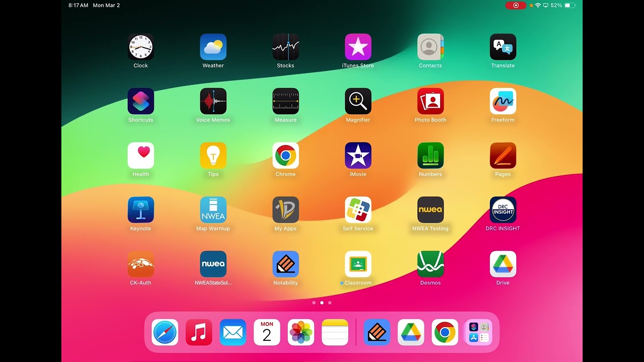Viewport: 644px width, 362px height.
Task: Open Safari in the dock
Action: [x=165, y=332]
